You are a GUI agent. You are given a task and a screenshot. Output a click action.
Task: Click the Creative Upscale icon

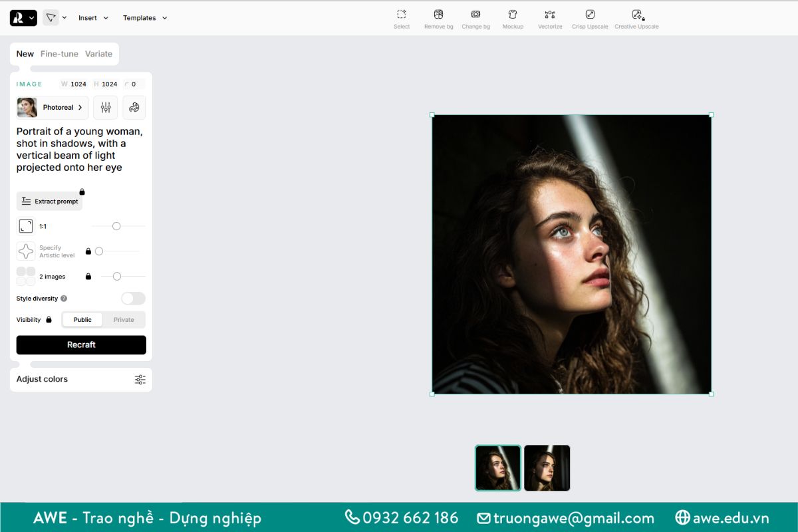[x=636, y=15]
